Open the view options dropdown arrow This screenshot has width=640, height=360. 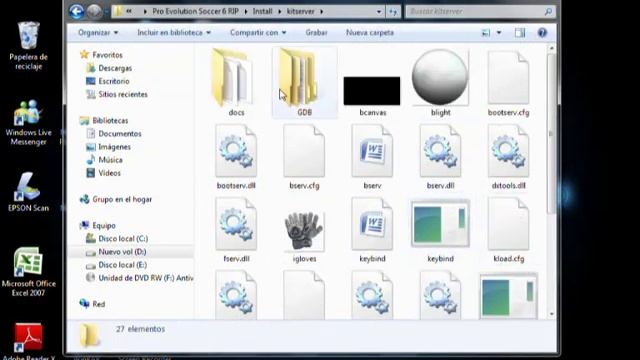(x=499, y=33)
